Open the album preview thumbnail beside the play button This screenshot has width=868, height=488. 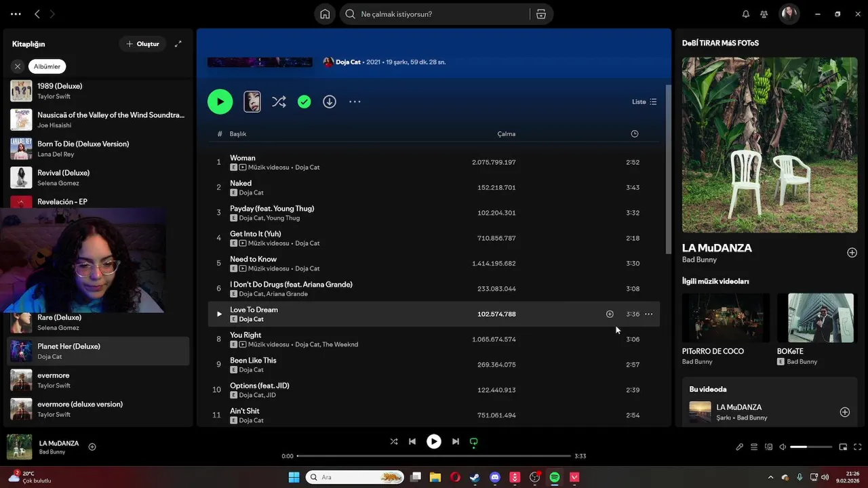(252, 102)
